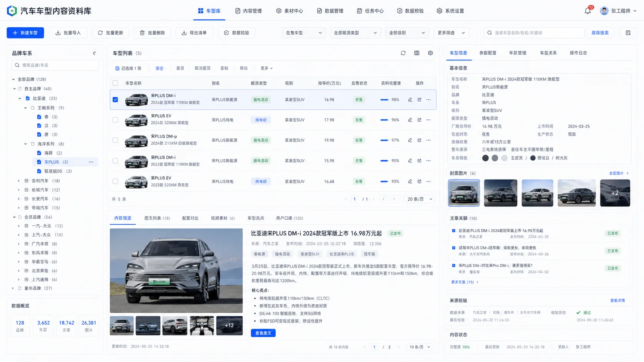Click the 高级搜索 link

pos(600,33)
